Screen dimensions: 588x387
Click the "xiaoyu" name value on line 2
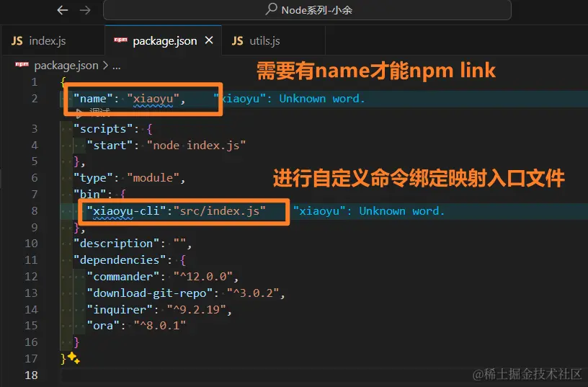click(x=153, y=99)
